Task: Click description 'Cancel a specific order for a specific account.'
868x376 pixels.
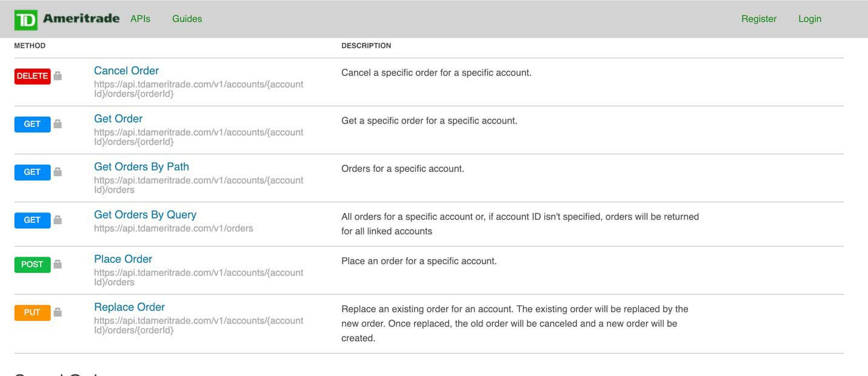Action: (x=436, y=73)
